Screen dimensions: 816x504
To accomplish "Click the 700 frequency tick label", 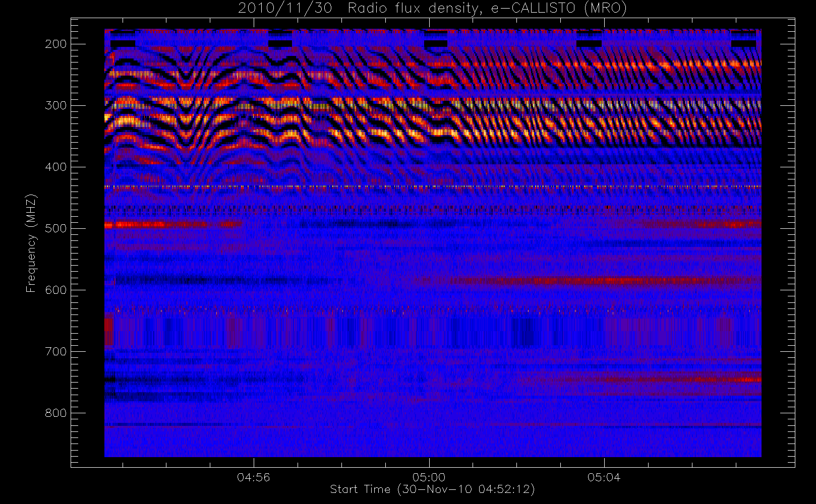I will coord(56,351).
